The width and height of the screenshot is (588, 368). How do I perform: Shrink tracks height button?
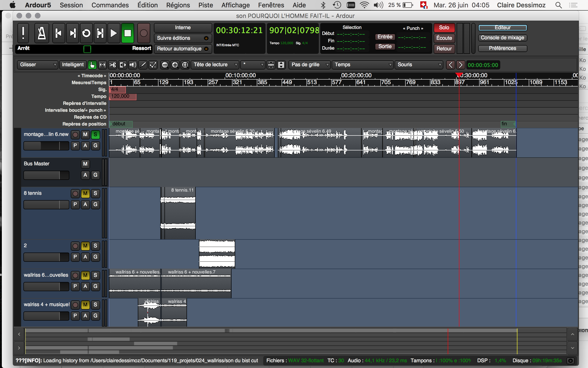[x=271, y=65]
